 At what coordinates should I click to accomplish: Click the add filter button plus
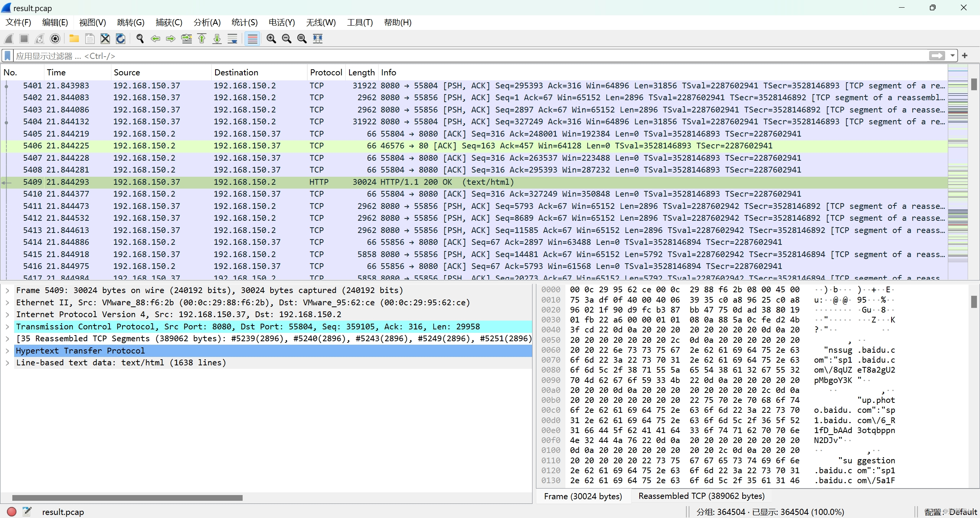click(x=965, y=56)
